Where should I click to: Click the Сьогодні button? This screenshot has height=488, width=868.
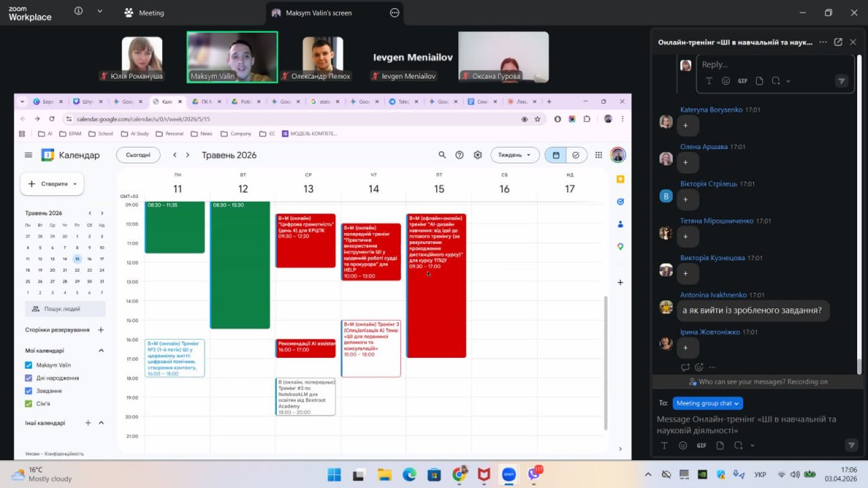[138, 155]
